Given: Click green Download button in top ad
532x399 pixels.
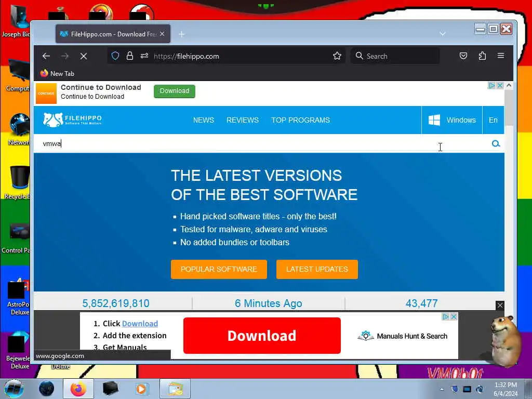Looking at the screenshot, I should (x=175, y=91).
